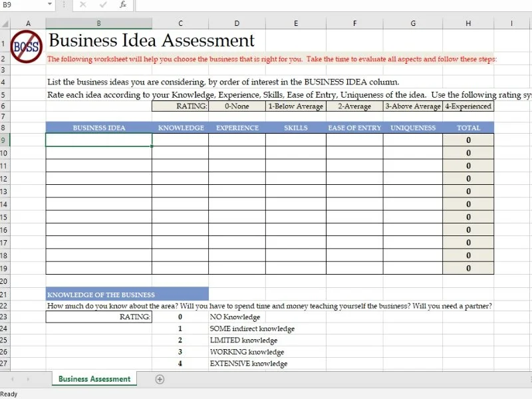Image resolution: width=532 pixels, height=399 pixels.
Task: Click the LIMITED knowledge description
Action: tap(243, 340)
